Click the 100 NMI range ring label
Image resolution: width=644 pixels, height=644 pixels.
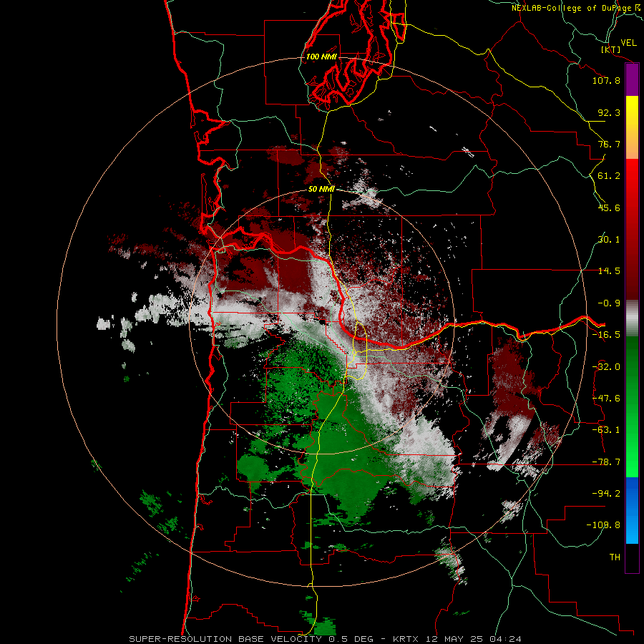321,57
